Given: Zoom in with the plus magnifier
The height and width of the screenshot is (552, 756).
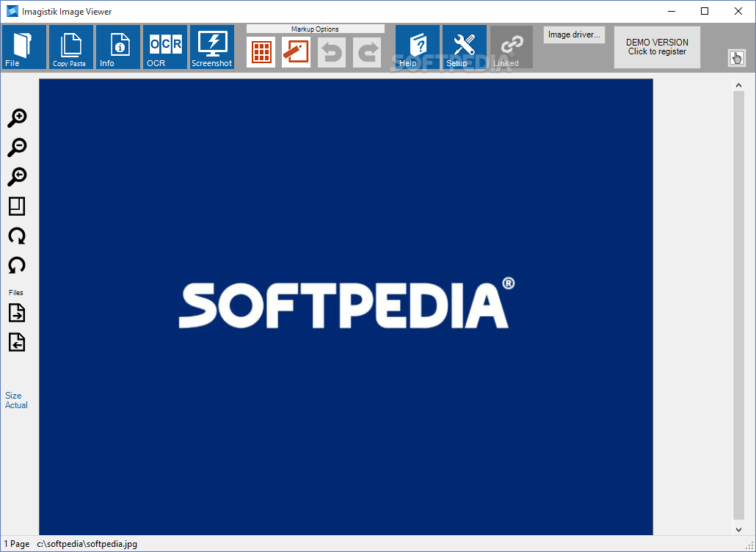Looking at the screenshot, I should [x=17, y=118].
